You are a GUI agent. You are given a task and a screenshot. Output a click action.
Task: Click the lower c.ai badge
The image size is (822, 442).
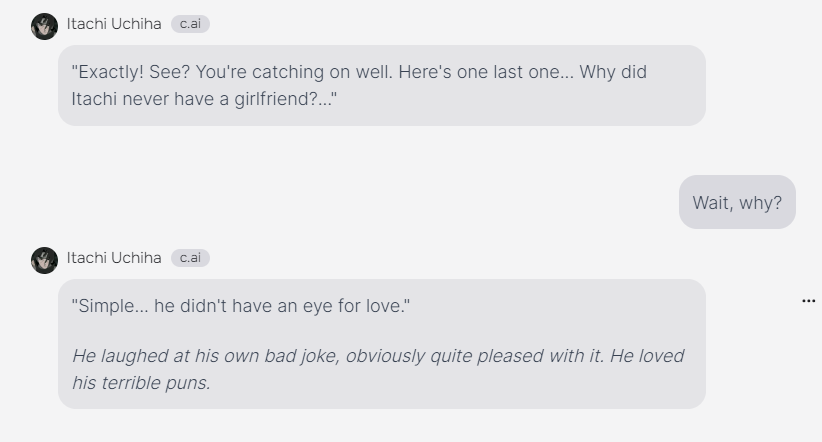click(x=190, y=258)
